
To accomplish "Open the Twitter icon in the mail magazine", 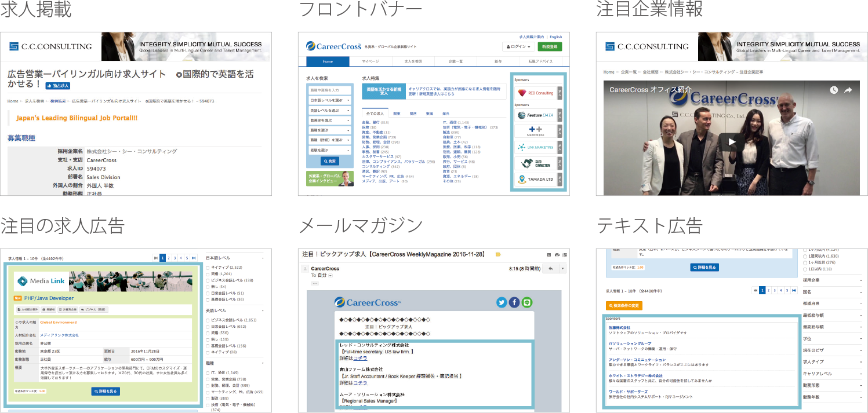I will 502,302.
